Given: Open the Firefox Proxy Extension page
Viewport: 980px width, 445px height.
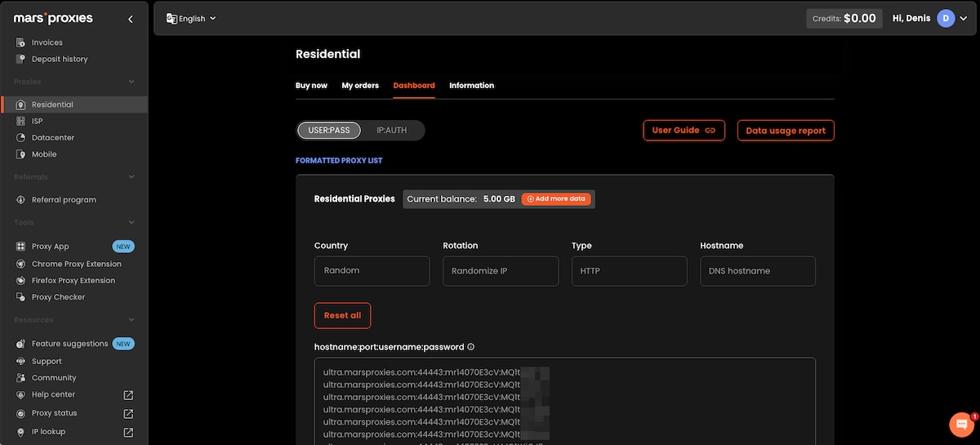Looking at the screenshot, I should [73, 280].
